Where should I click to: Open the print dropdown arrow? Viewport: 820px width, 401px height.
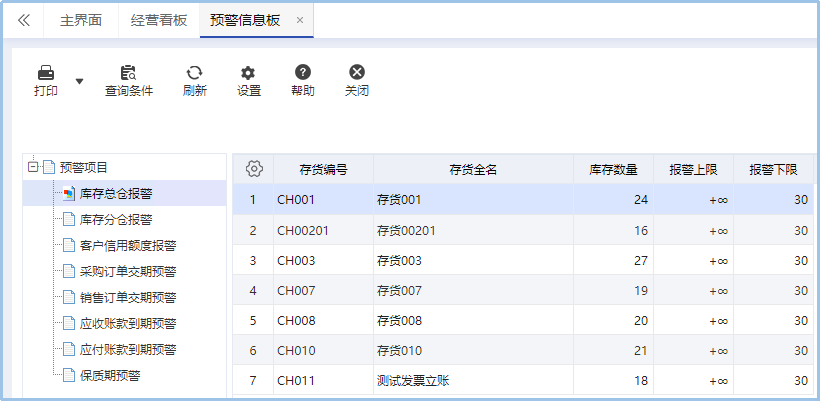[79, 81]
